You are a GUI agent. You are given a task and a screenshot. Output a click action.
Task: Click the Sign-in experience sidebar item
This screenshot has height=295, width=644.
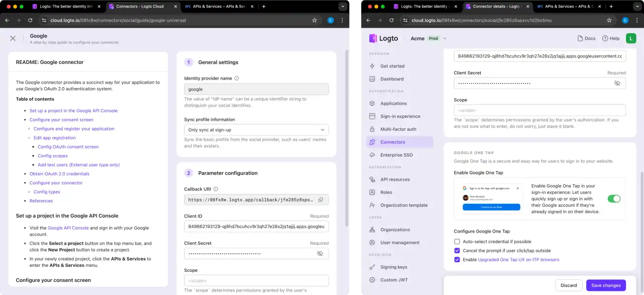click(x=399, y=116)
